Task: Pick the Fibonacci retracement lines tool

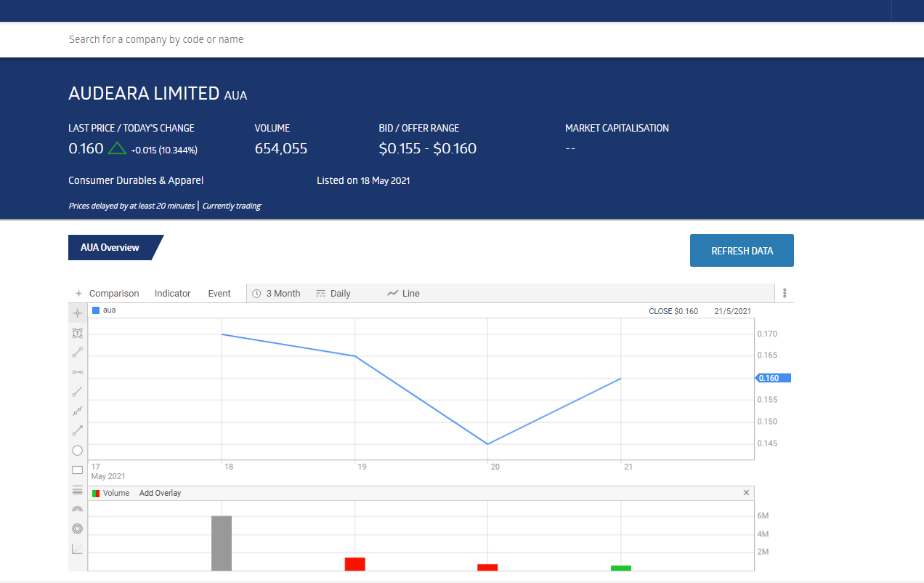Action: 78,491
